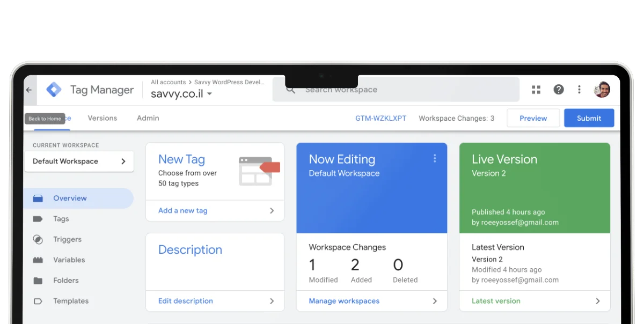Click the Folders icon in sidebar
644x324 pixels.
point(38,281)
